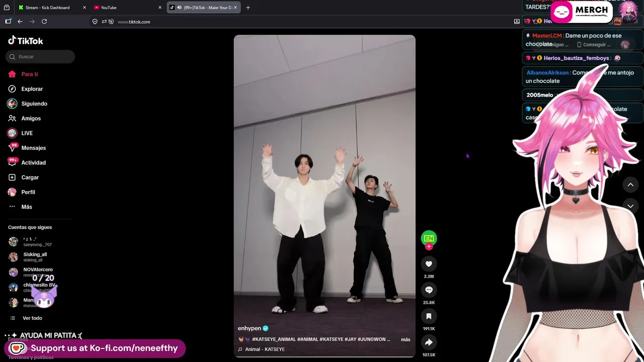The image size is (644, 362).
Task: Click the install-app icon in the address bar
Action: pyautogui.click(x=517, y=22)
